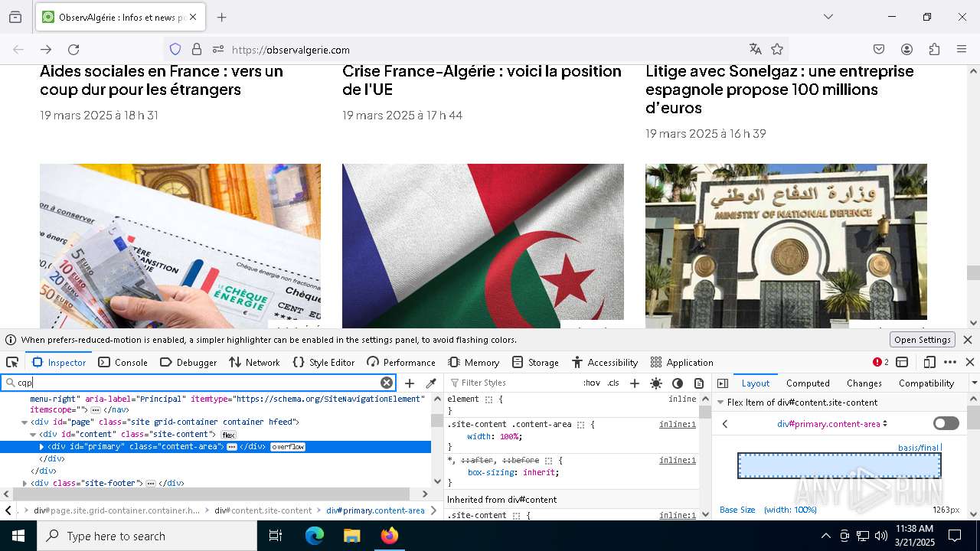Click Open Settings button
Image resolution: width=980 pixels, height=551 pixels.
coord(923,340)
